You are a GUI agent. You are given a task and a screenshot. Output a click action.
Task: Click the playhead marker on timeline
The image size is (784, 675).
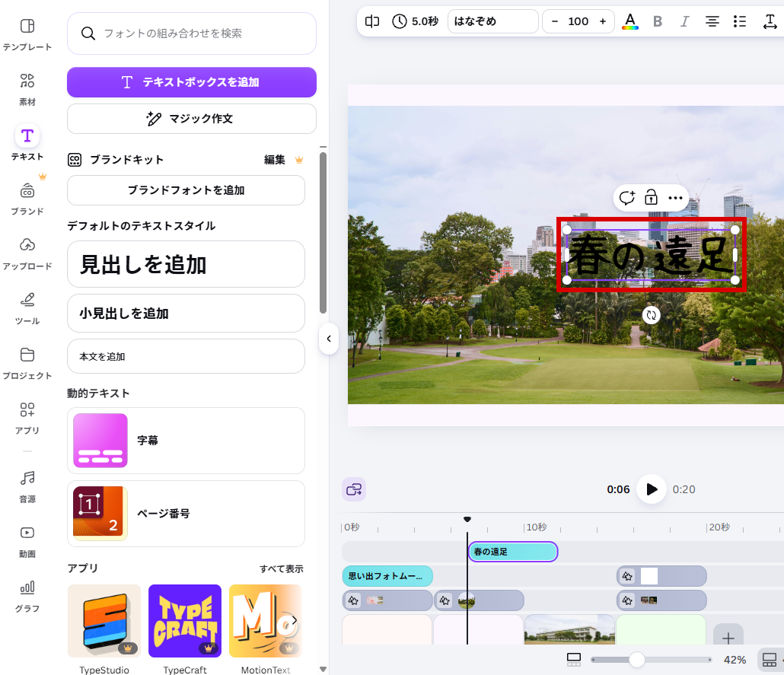point(467,520)
